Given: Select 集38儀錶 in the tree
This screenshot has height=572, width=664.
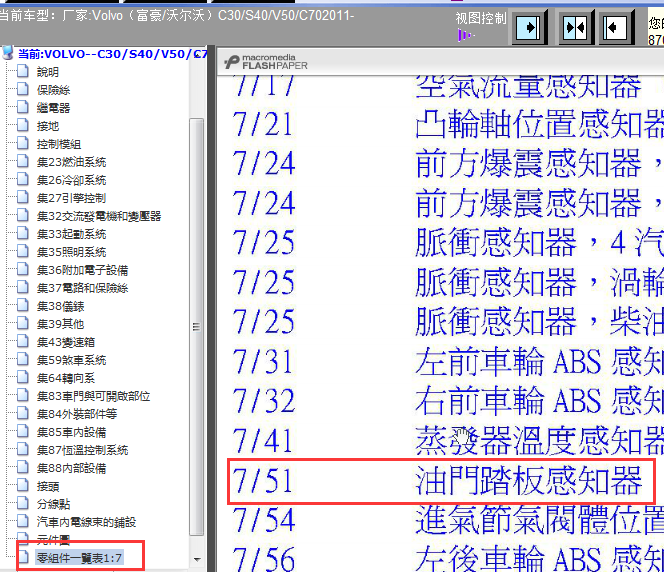Looking at the screenshot, I should [60, 306].
